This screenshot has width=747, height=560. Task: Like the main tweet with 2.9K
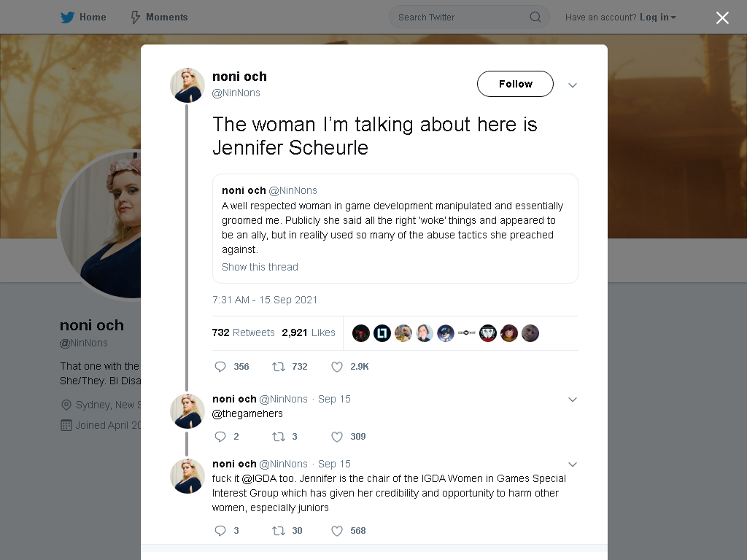coord(349,367)
